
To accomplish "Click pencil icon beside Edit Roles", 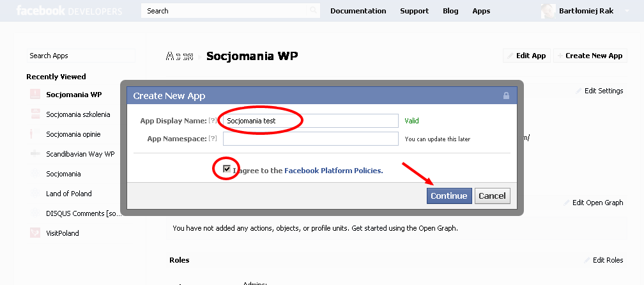I will 587,260.
